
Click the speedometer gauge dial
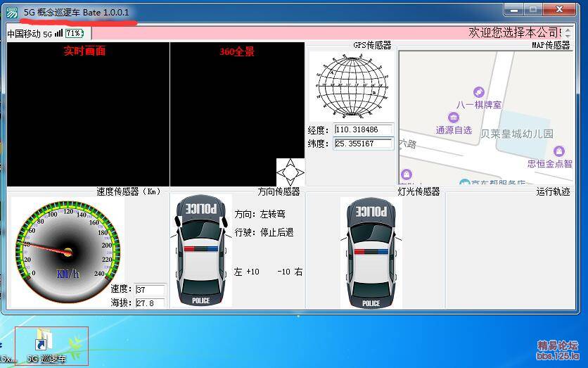[68, 252]
